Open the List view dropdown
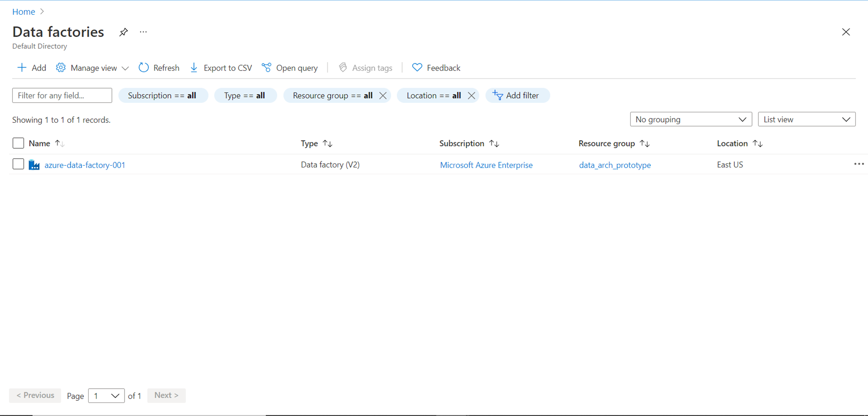Viewport: 868px width, 416px height. pos(807,119)
